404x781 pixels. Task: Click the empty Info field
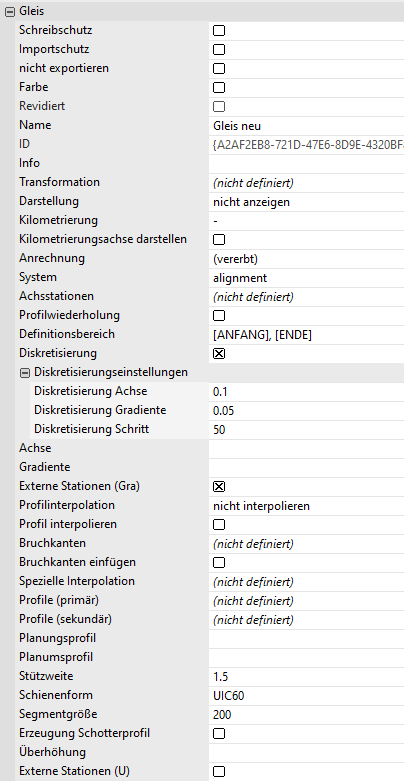click(306, 163)
